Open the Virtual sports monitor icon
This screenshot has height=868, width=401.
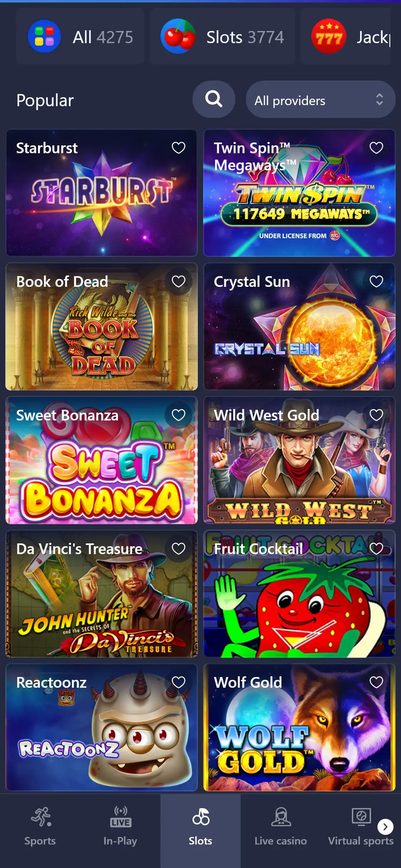pyautogui.click(x=361, y=817)
